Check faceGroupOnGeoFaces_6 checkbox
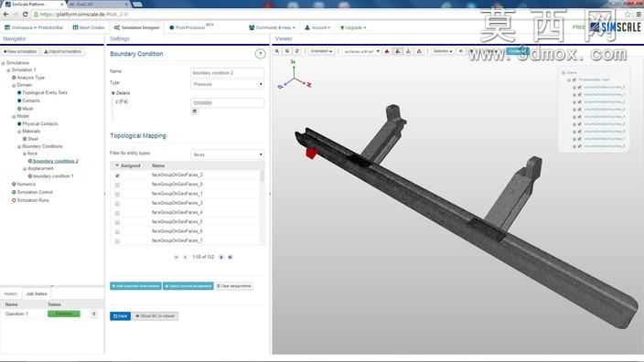Image resolution: width=644 pixels, height=362 pixels. [117, 232]
